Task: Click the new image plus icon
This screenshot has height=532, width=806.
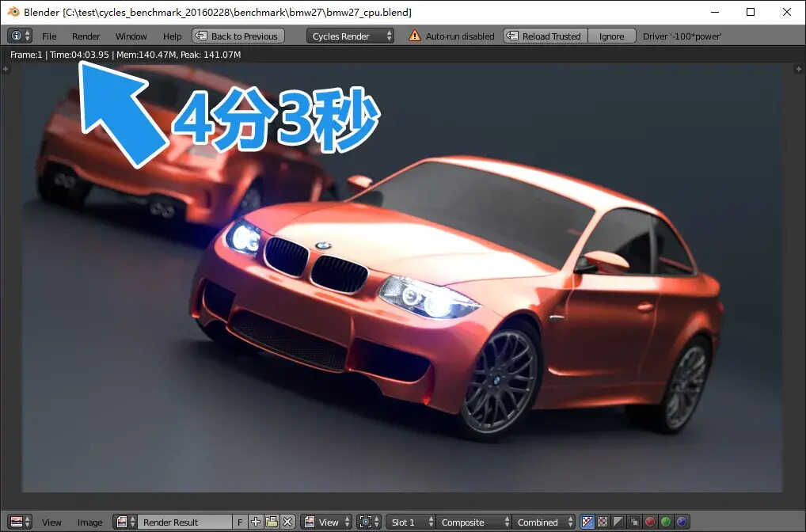Action: 256,522
